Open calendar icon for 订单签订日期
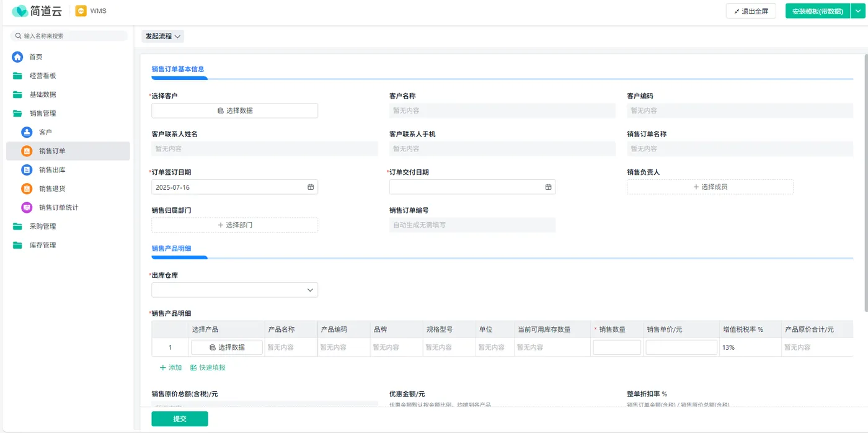This screenshot has width=868, height=433. 311,187
